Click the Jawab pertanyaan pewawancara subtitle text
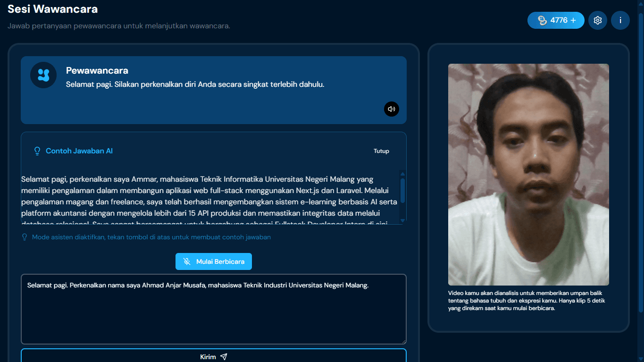The height and width of the screenshot is (362, 644). tap(119, 25)
